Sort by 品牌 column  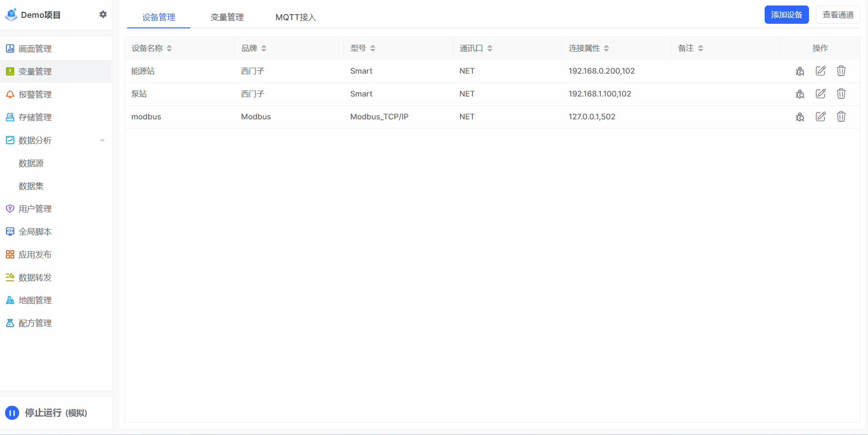264,48
